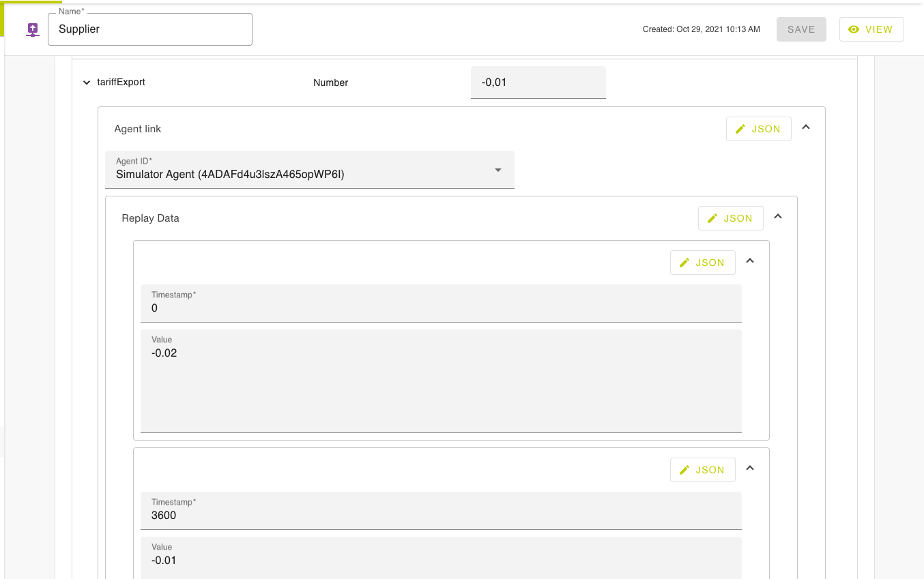Click pencil icon on first replay entry JSON
The image size is (924, 579).
point(684,263)
